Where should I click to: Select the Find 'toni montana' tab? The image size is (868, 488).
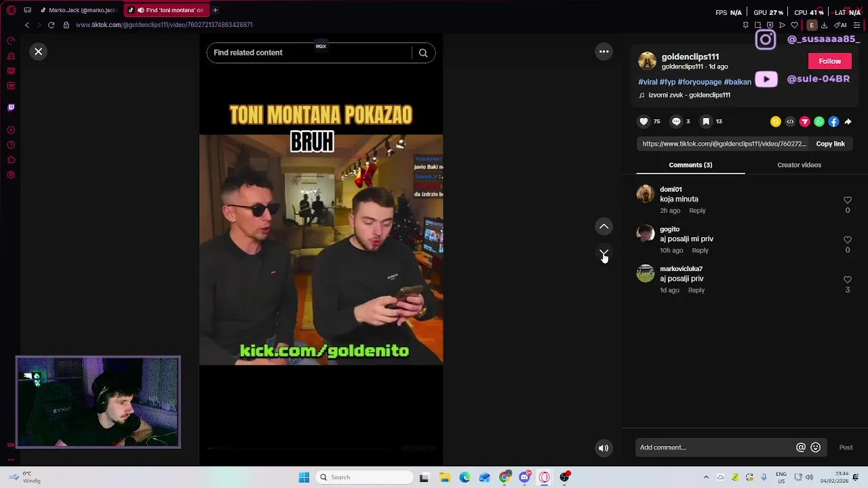coord(166,10)
